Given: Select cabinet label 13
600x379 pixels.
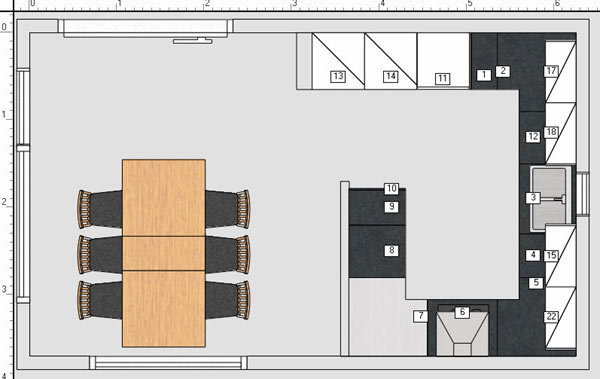Looking at the screenshot, I should pyautogui.click(x=338, y=76).
